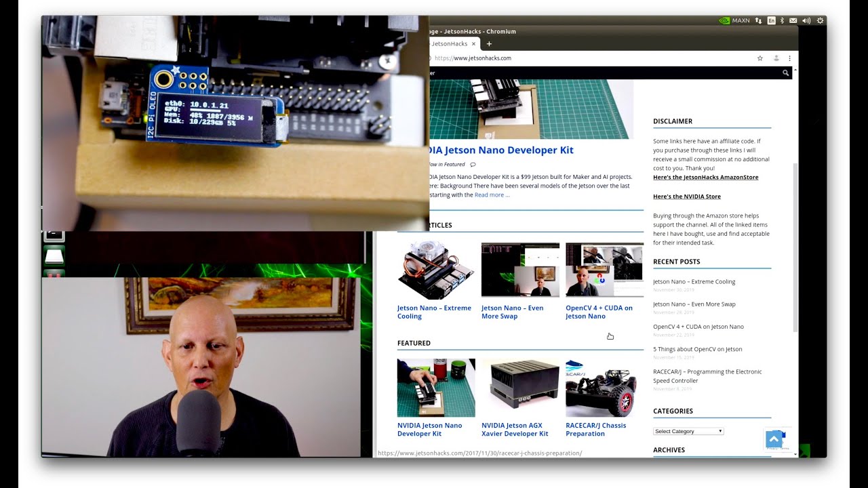Open the comments bubble icon under headline
The height and width of the screenshot is (488, 868).
[473, 164]
